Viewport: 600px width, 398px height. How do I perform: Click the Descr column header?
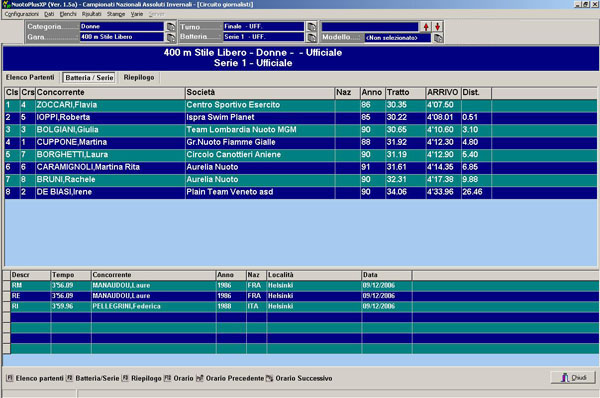coord(31,275)
